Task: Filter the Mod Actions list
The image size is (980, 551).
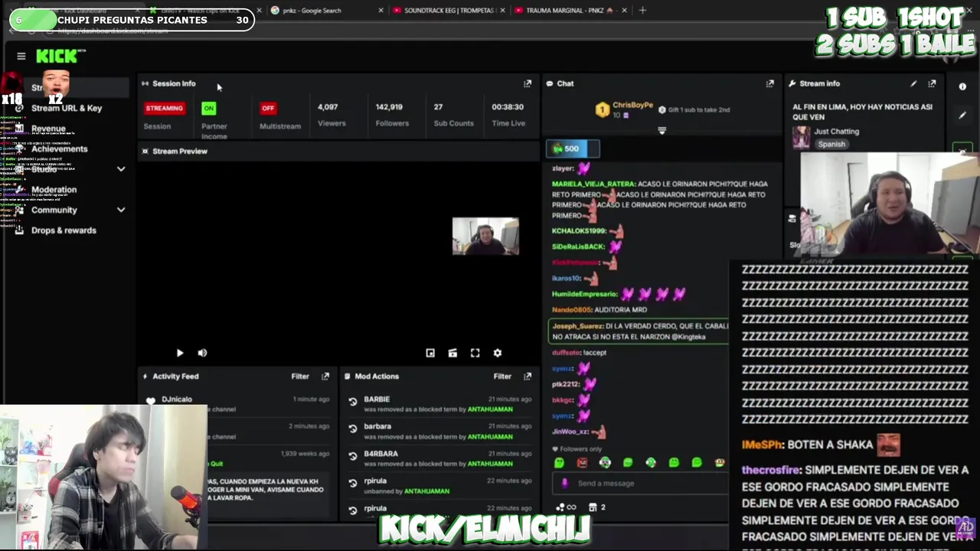Action: pyautogui.click(x=502, y=376)
